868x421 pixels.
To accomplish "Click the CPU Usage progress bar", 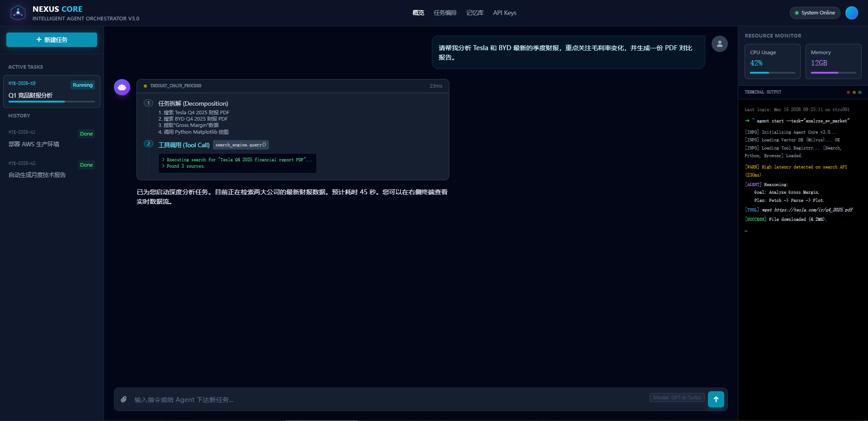I will (x=772, y=73).
